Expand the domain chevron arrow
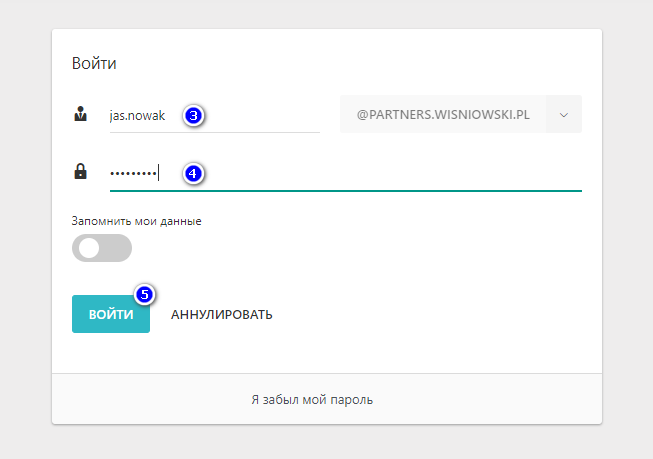The image size is (653, 459). [x=564, y=115]
